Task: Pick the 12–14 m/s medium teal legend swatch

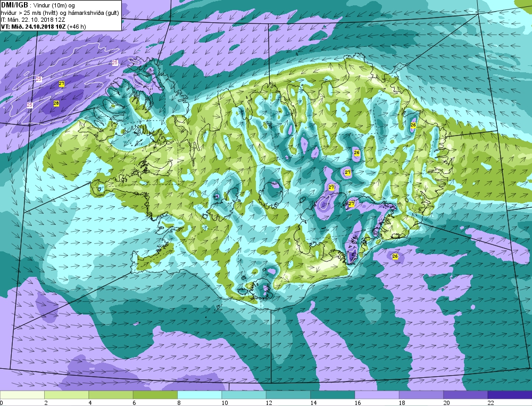Action: pyautogui.click(x=288, y=395)
